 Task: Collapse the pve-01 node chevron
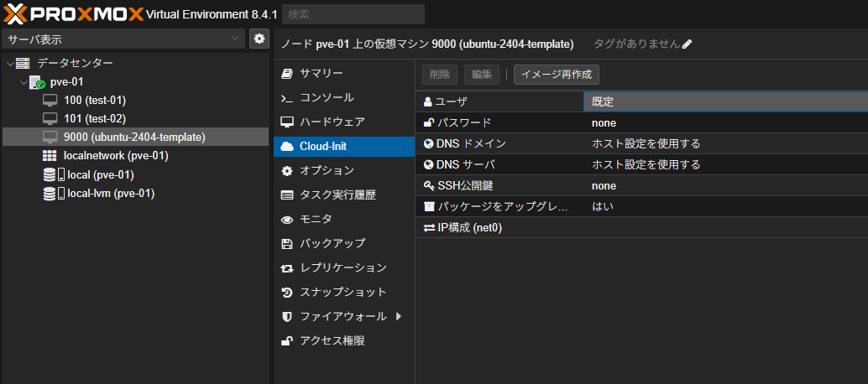coord(23,82)
